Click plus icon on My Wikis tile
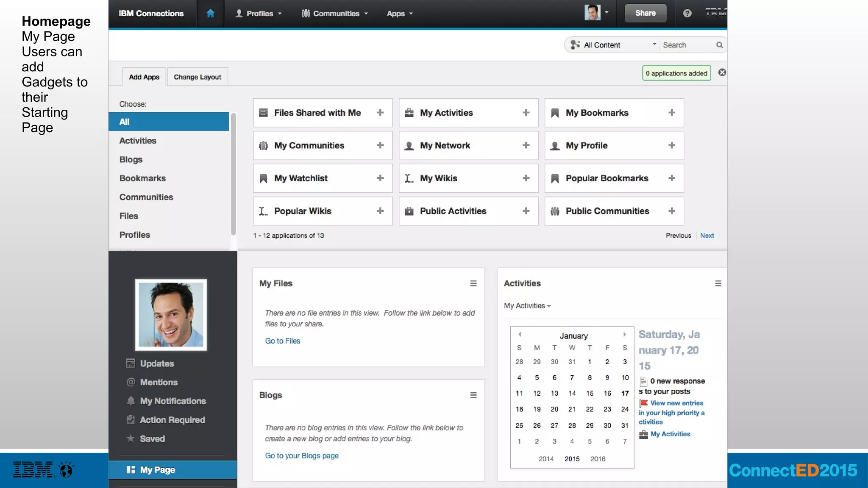Viewport: 868px width, 488px height. coord(526,178)
